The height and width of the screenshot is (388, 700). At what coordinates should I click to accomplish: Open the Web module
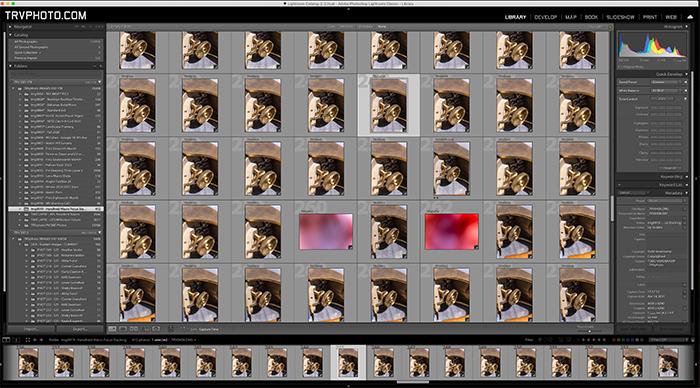(671, 17)
